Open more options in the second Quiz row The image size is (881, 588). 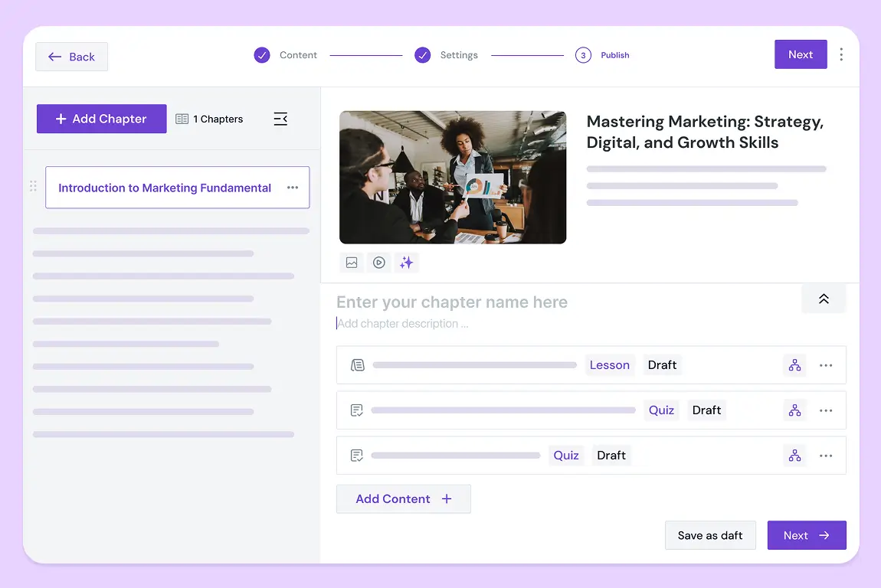click(x=826, y=456)
